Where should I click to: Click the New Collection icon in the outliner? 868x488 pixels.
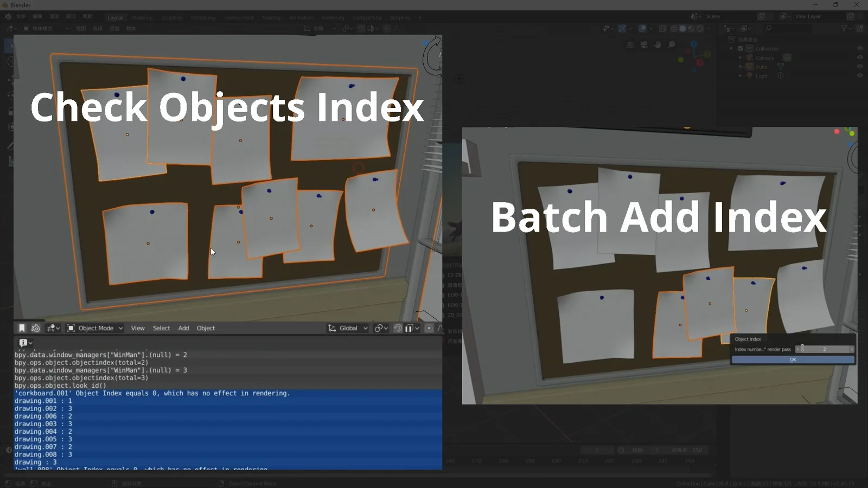click(x=860, y=28)
